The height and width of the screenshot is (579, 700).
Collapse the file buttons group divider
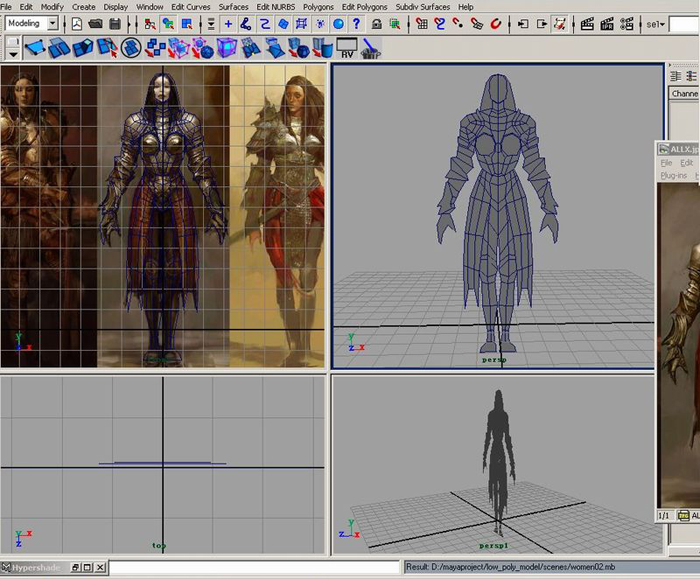pos(65,24)
